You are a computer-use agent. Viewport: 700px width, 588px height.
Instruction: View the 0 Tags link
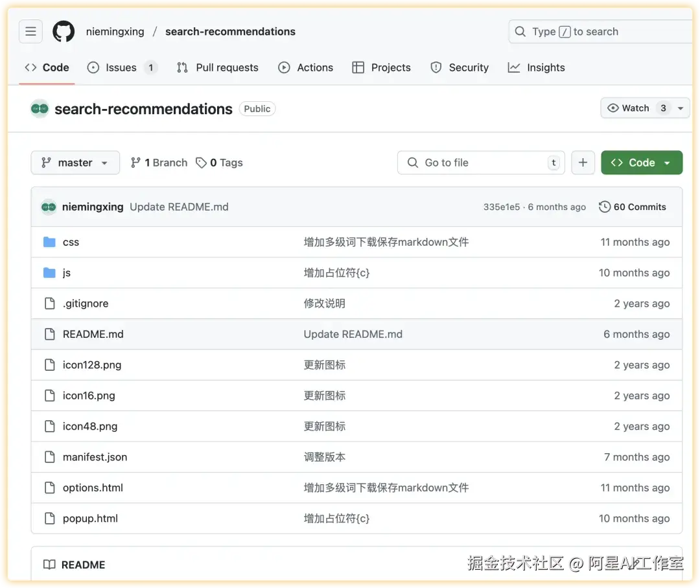click(x=219, y=163)
